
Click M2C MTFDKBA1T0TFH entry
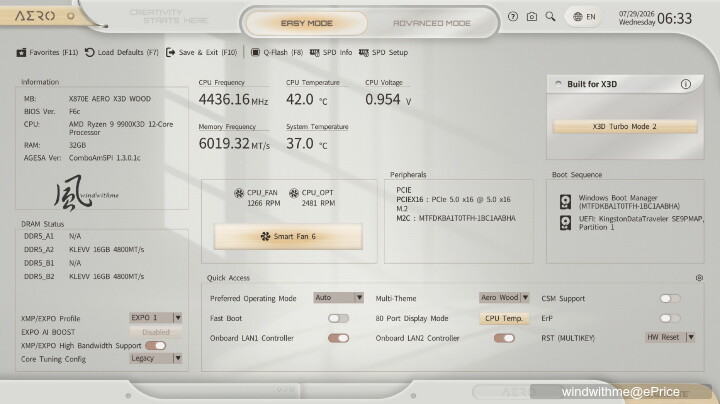point(456,219)
